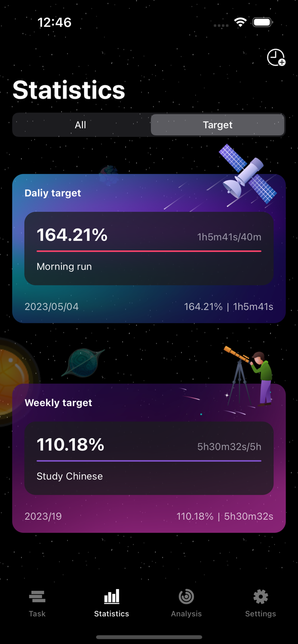Switch to the All tab
This screenshot has height=644, width=298.
80,125
